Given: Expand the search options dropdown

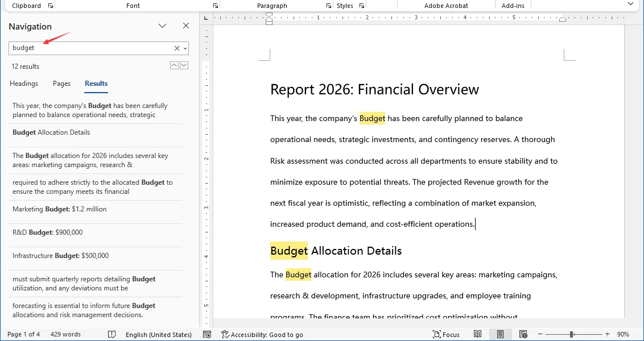Looking at the screenshot, I should (x=185, y=48).
